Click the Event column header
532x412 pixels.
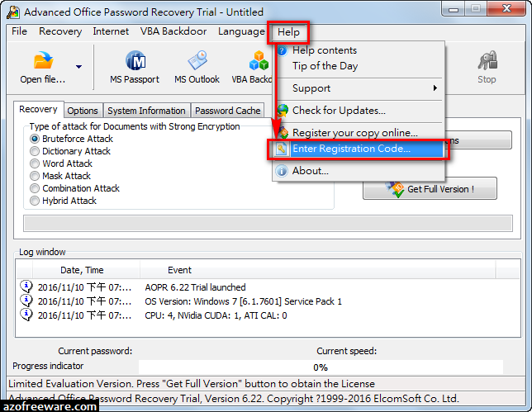317,270
